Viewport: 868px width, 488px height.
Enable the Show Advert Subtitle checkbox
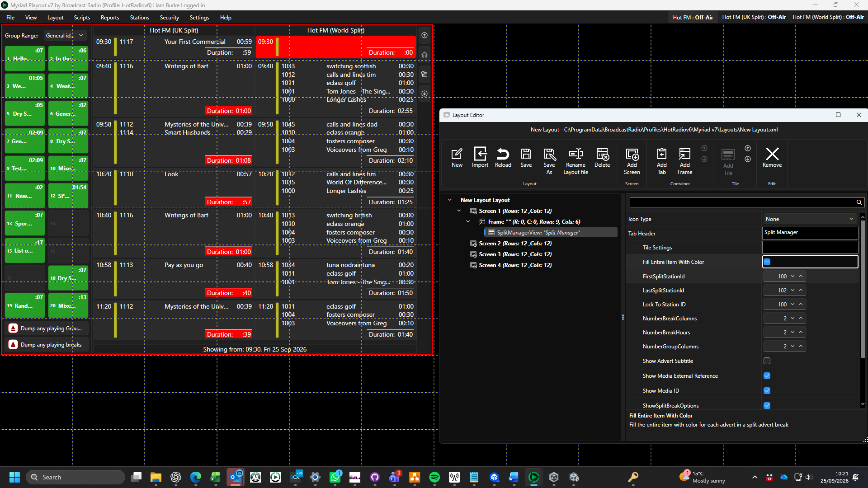click(x=767, y=361)
